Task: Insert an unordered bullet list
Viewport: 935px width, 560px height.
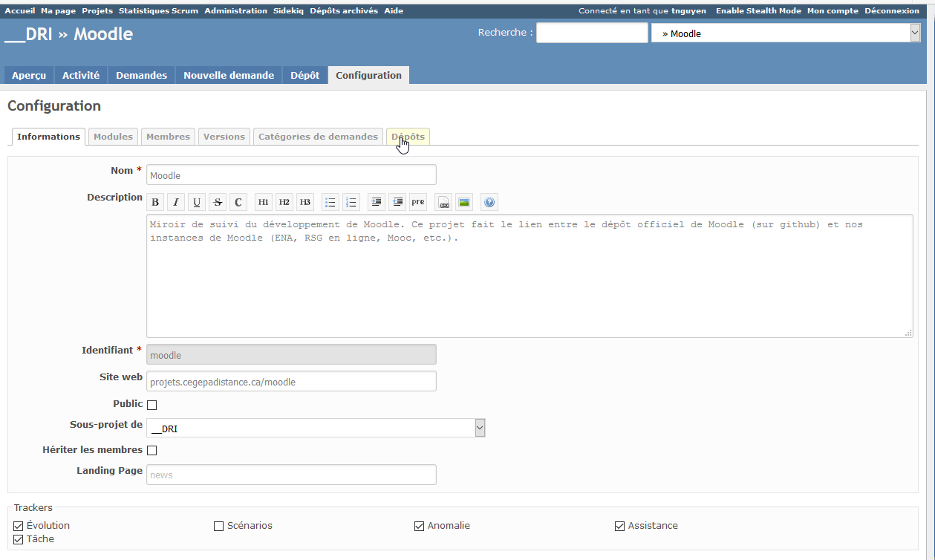Action: coord(330,202)
